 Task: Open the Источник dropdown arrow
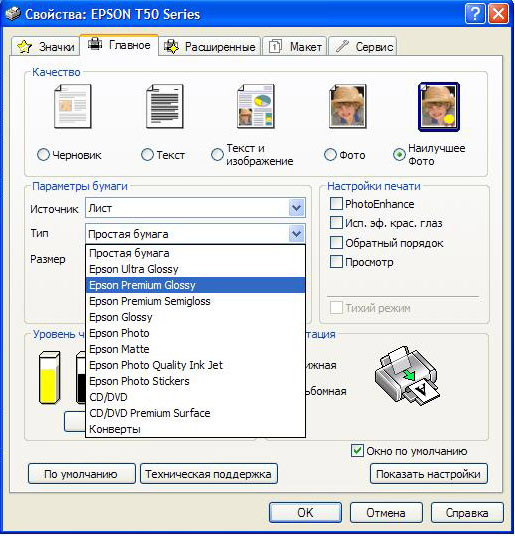[x=296, y=207]
